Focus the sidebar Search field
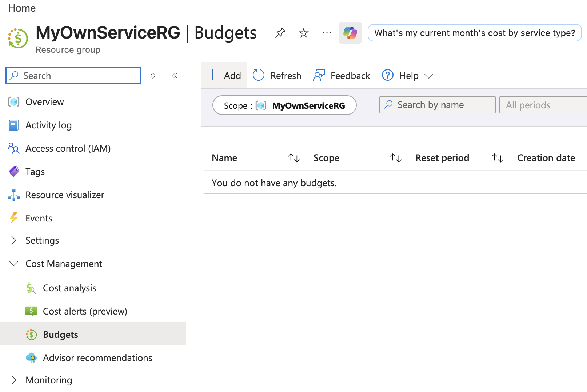This screenshot has width=587, height=392. pyautogui.click(x=73, y=76)
